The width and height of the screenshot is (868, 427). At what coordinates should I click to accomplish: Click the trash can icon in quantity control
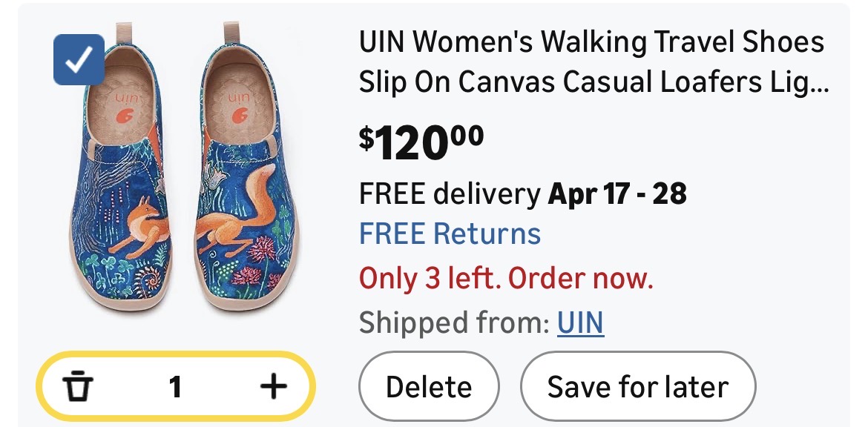point(77,386)
